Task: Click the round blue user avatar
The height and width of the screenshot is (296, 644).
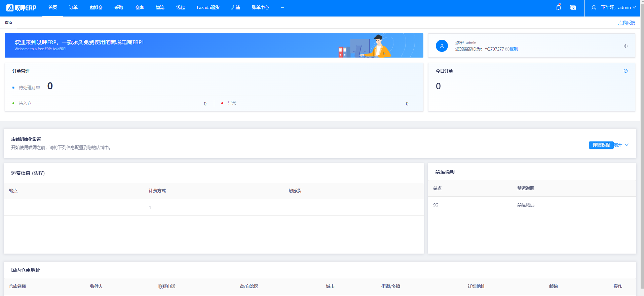Action: [442, 46]
